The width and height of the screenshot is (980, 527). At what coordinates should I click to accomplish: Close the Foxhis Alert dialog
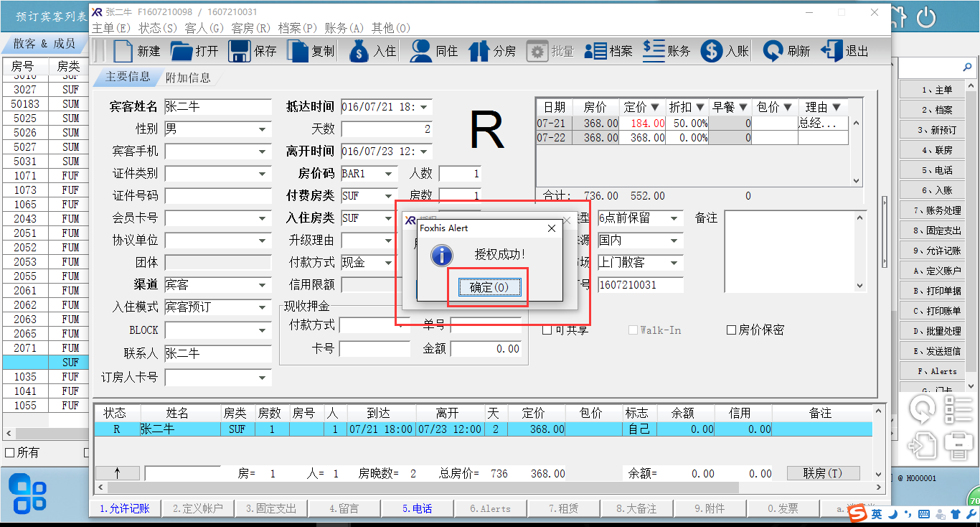point(552,228)
